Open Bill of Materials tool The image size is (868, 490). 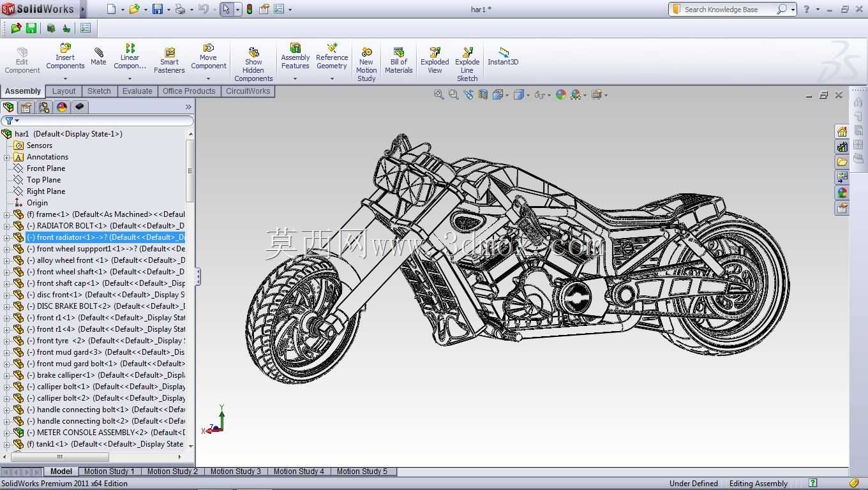point(399,61)
